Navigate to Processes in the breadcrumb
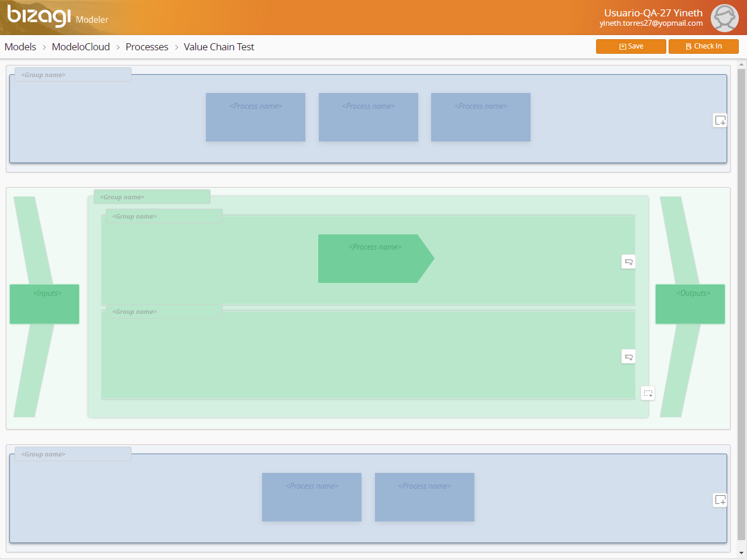Screen dimensions: 747x560 (147, 47)
